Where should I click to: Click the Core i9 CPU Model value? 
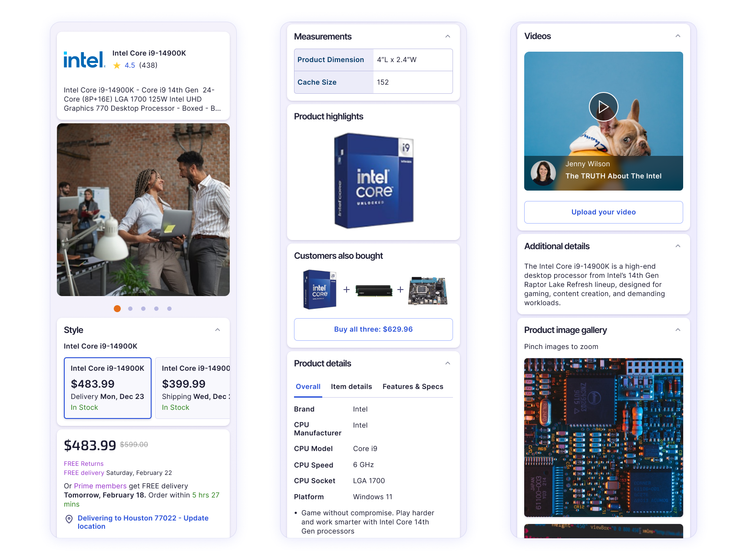pyautogui.click(x=365, y=449)
